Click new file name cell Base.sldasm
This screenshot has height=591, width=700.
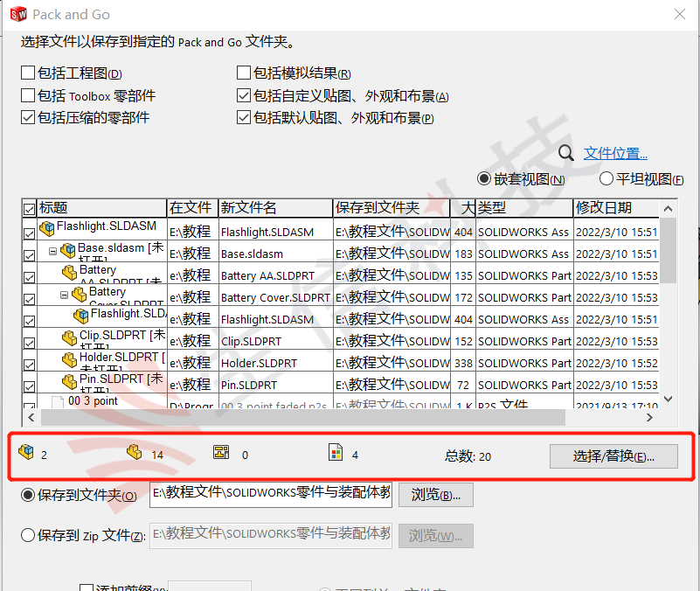tap(276, 254)
